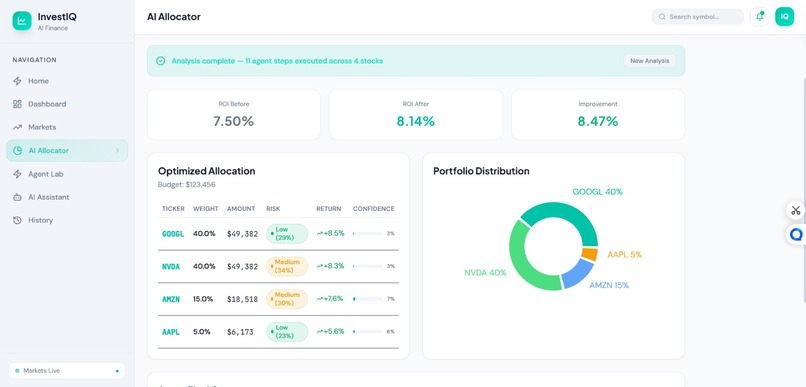Start a New Analysis

pyautogui.click(x=650, y=61)
